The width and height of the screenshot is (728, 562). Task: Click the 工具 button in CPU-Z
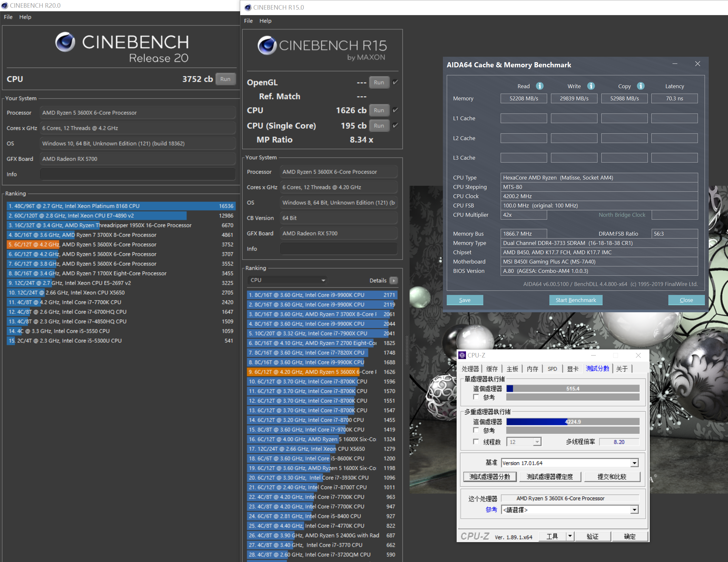point(552,536)
